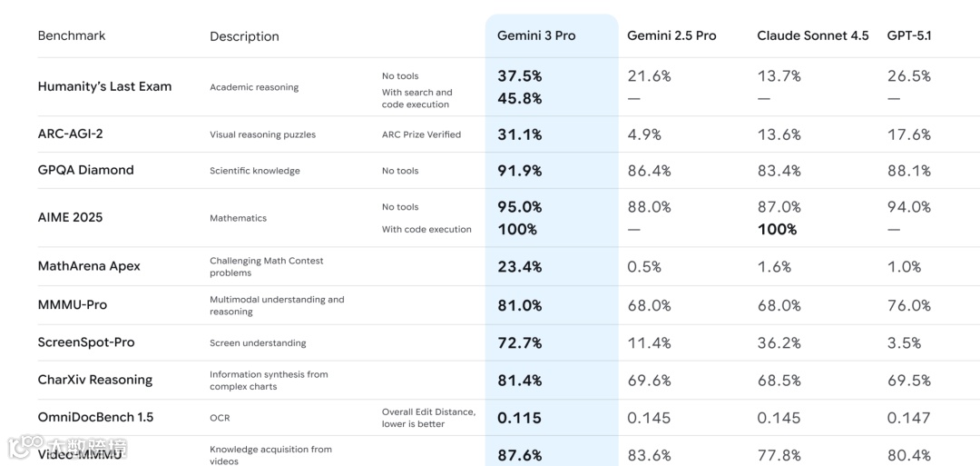Click the ScreenSpot-Pro row label

tap(86, 342)
